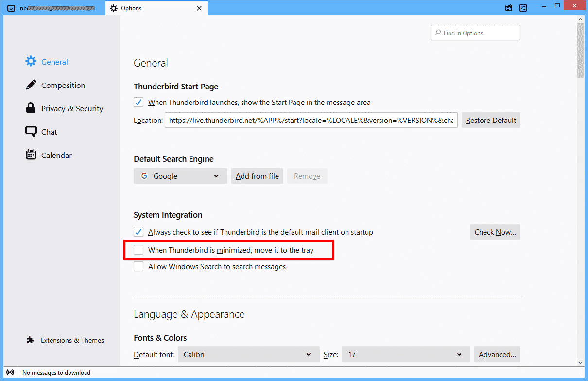Select the Options tab
Viewport: 588px width, 381px height.
pyautogui.click(x=156, y=8)
